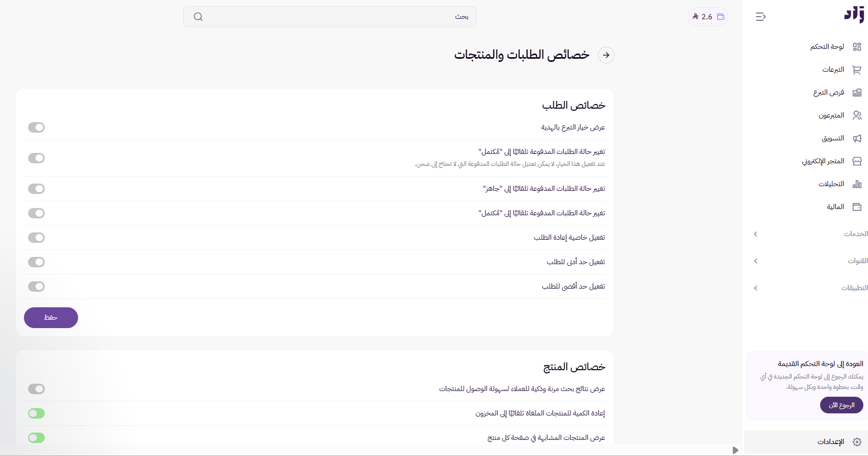The image size is (868, 456).
Task: Click the analytics bar chart icon (التحليلات)
Action: tap(857, 184)
